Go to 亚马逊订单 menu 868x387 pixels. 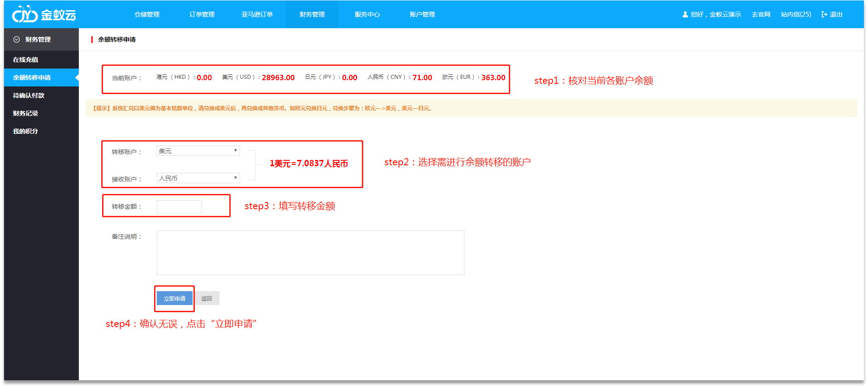[257, 14]
